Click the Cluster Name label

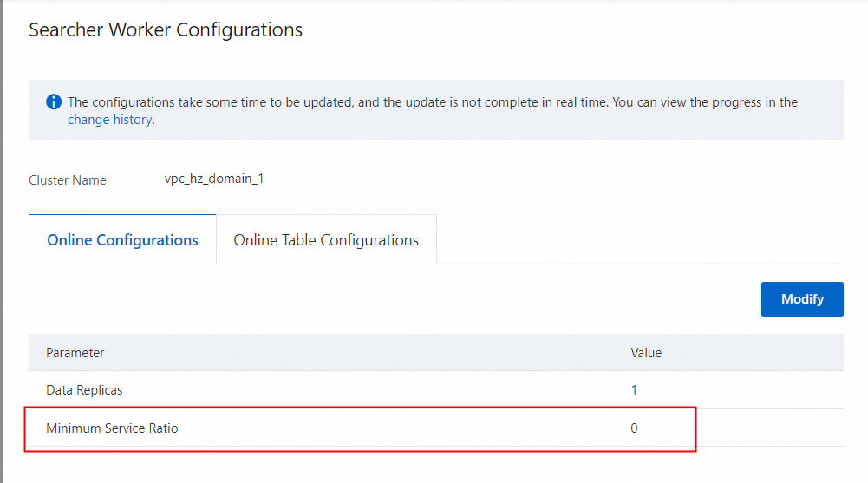68,180
